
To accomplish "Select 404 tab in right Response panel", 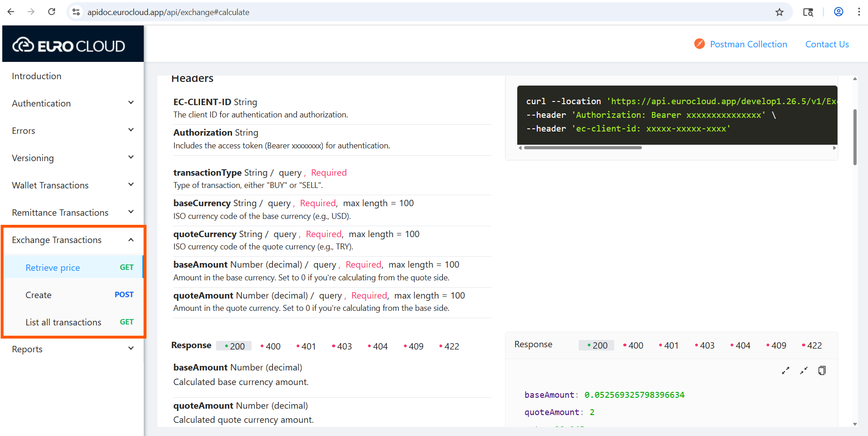I will point(740,345).
